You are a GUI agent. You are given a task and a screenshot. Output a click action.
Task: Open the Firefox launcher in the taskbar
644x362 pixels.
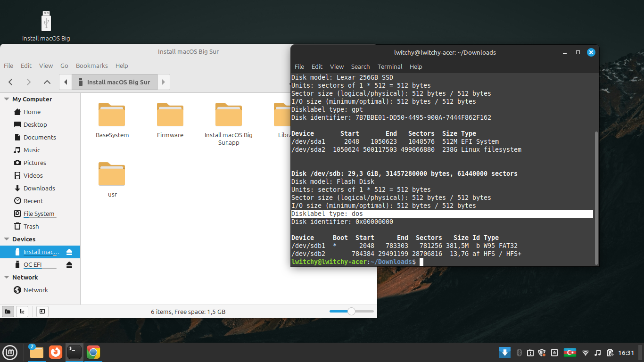tap(56, 352)
